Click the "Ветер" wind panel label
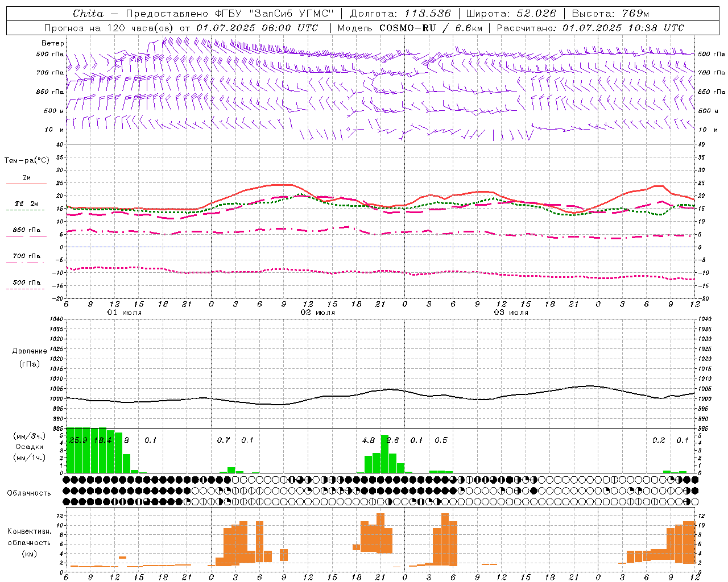The height and width of the screenshot is (582, 728). click(53, 43)
